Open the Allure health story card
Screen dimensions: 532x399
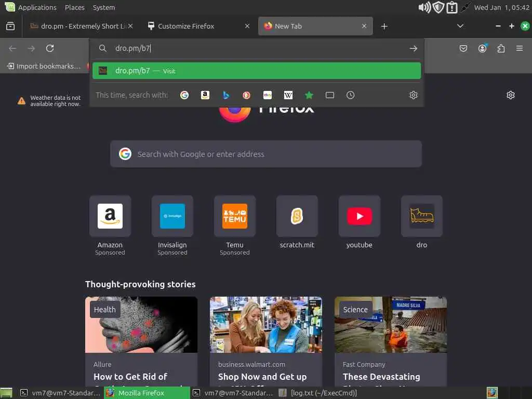[141, 341]
